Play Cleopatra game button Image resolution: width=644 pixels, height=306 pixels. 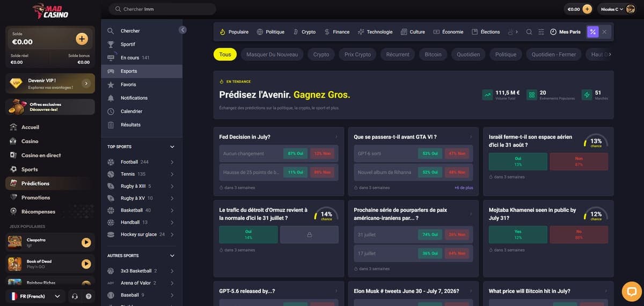tap(86, 242)
